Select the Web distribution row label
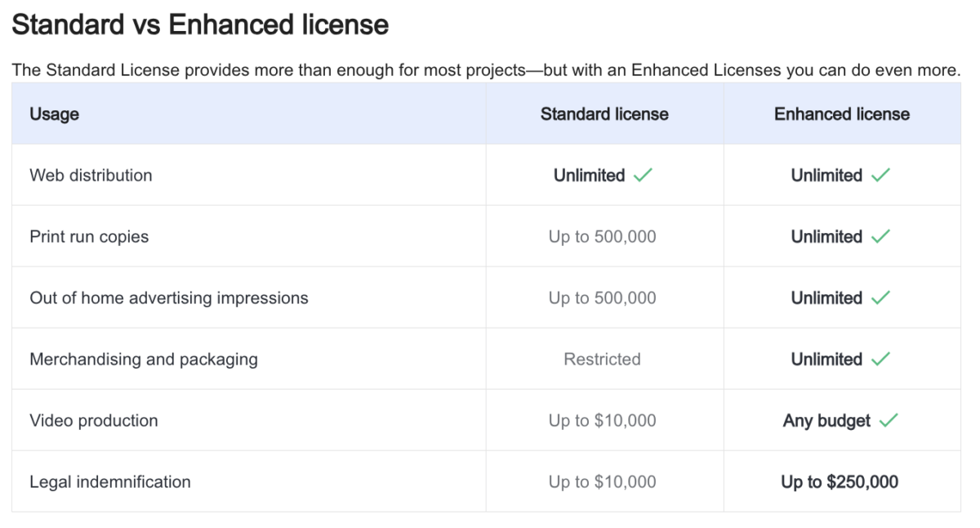 pyautogui.click(x=91, y=176)
